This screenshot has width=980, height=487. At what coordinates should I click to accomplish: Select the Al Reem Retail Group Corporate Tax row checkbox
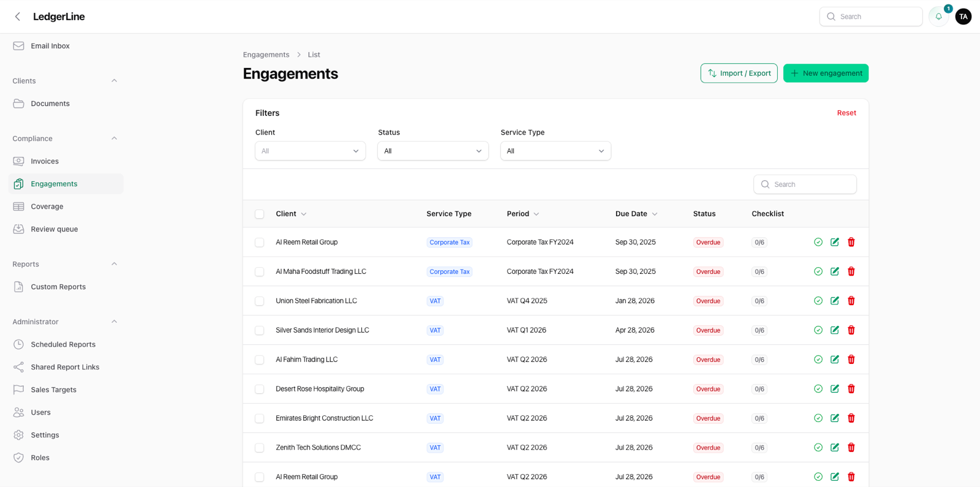[260, 243]
